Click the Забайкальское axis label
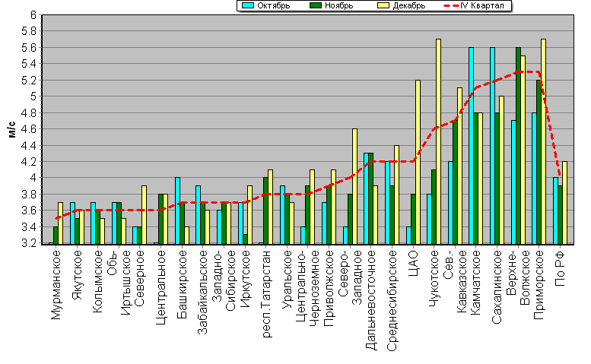 point(203,293)
